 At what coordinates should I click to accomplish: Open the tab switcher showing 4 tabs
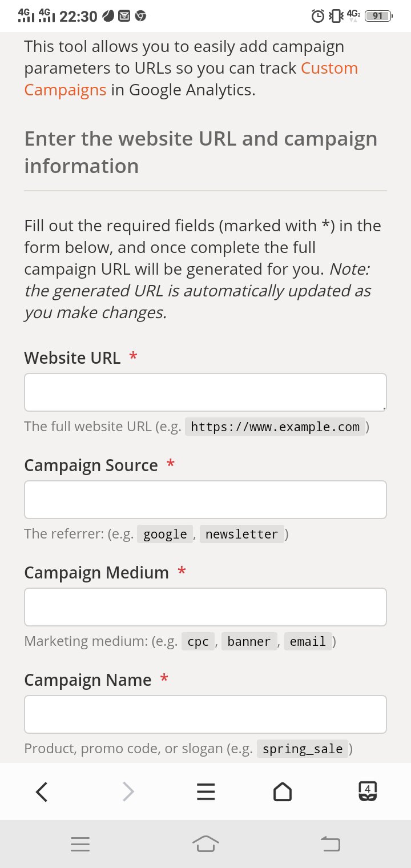point(368,792)
